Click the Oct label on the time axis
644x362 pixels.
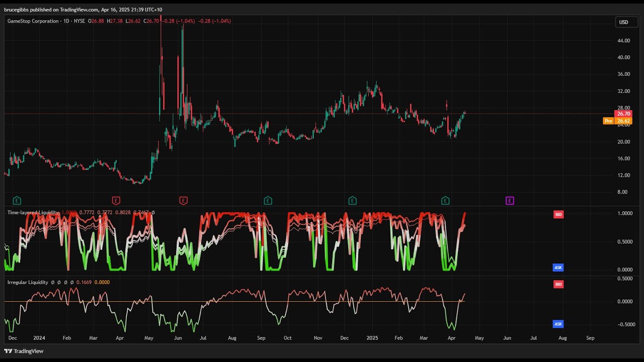click(287, 338)
